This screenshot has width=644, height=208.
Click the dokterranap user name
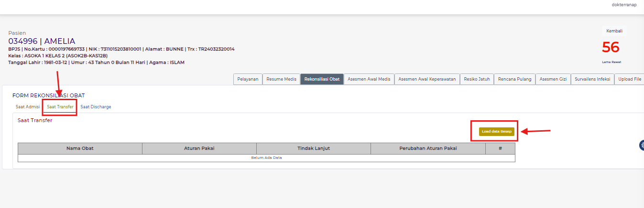(x=624, y=5)
